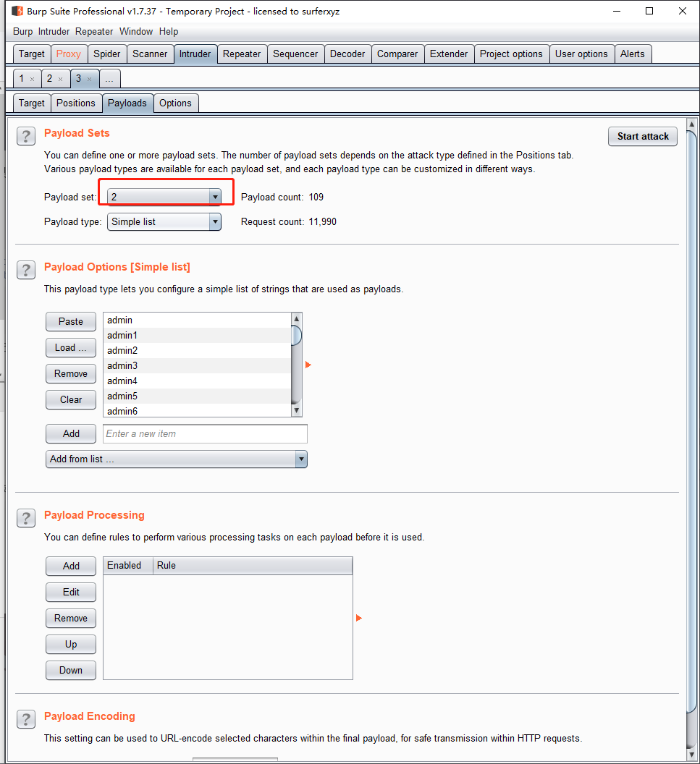Open the Intruder menu

tap(54, 31)
